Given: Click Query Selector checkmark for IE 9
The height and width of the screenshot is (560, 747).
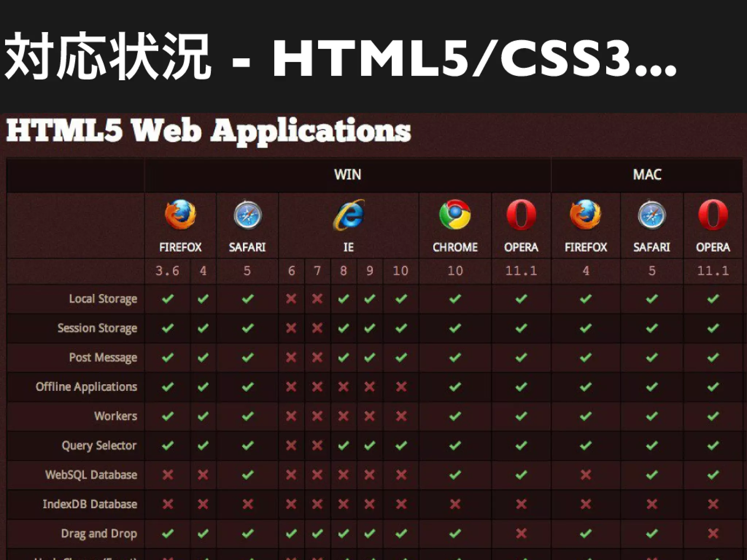Looking at the screenshot, I should click(369, 445).
